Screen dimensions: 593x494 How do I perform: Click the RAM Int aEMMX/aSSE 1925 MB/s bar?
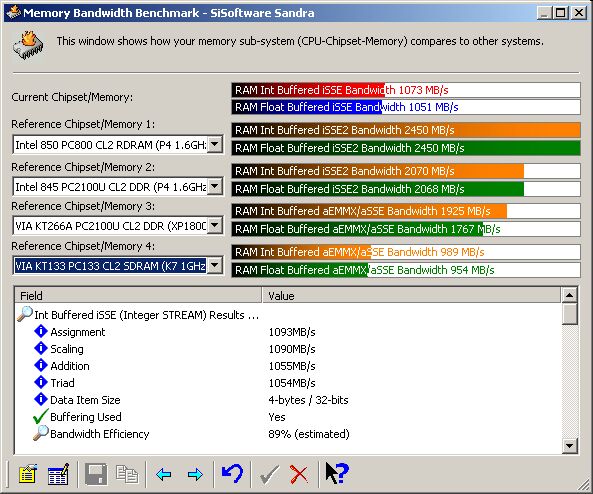[x=406, y=211]
